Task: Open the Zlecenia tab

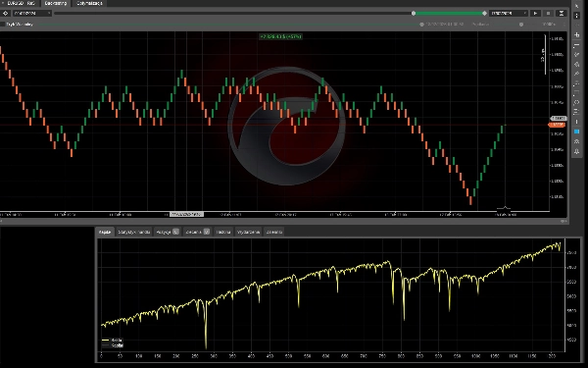Action: click(198, 232)
